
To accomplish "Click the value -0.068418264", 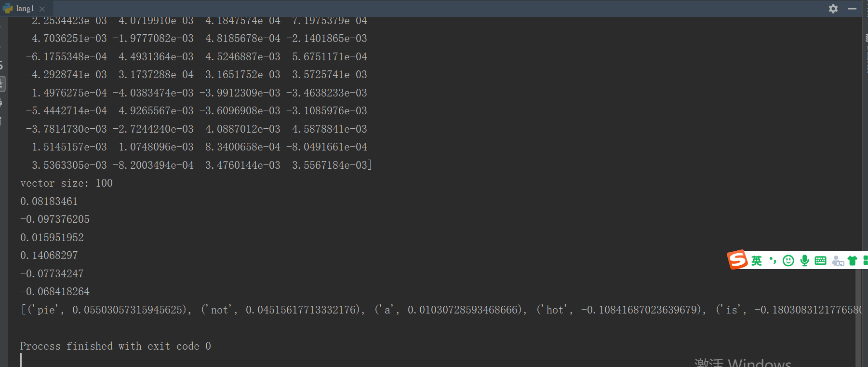I will tap(55, 292).
